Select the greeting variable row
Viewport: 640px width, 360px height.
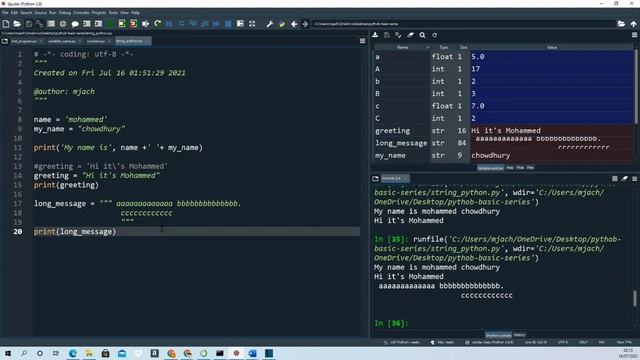click(504, 131)
